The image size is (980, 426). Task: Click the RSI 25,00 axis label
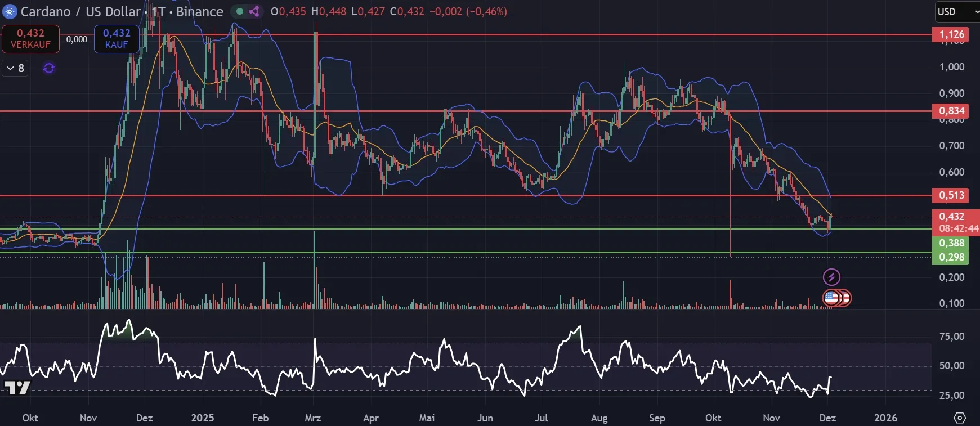[952, 396]
